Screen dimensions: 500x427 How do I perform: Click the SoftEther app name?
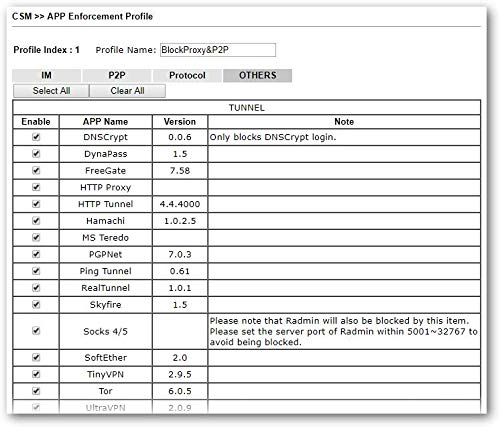point(105,357)
